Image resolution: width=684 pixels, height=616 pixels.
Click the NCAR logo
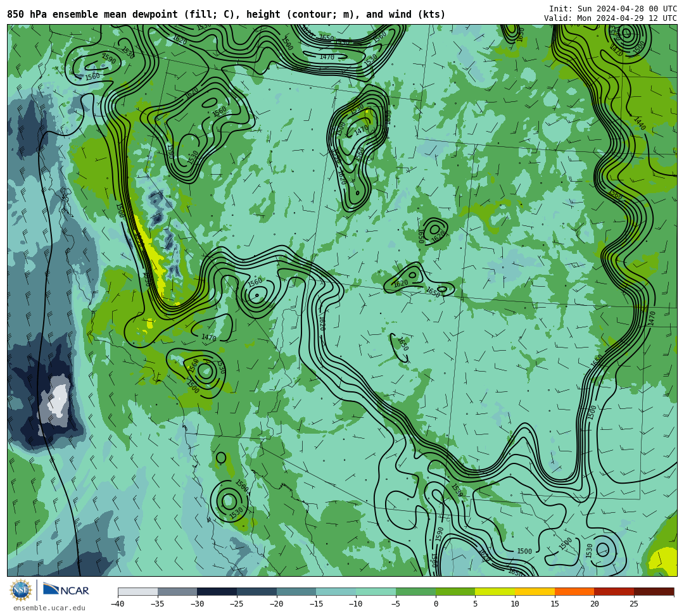click(x=66, y=590)
